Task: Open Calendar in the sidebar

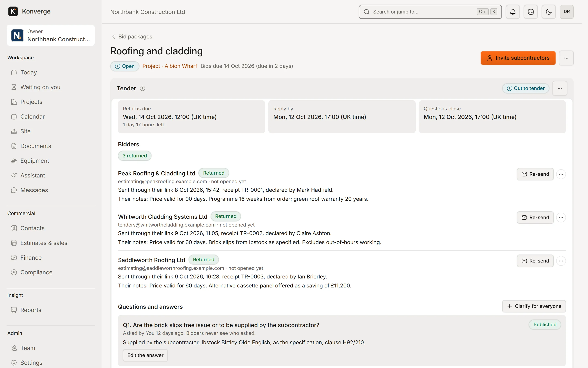Action: pyautogui.click(x=51, y=117)
